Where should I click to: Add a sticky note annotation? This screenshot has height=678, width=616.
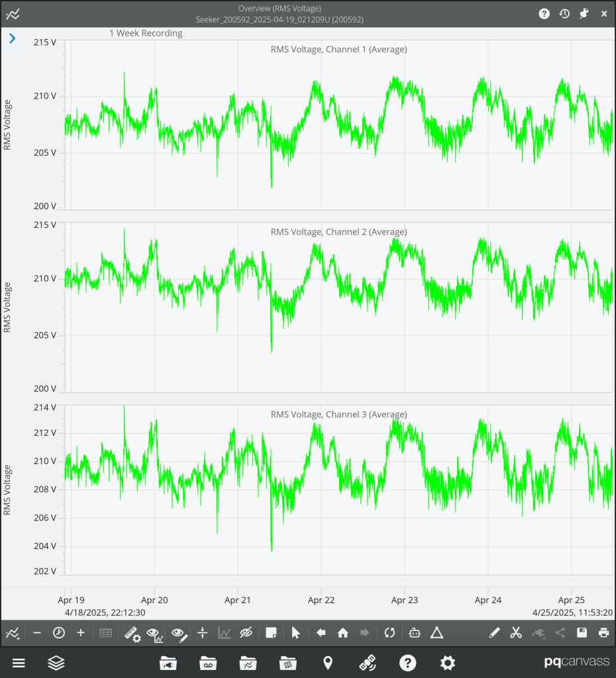point(270,633)
